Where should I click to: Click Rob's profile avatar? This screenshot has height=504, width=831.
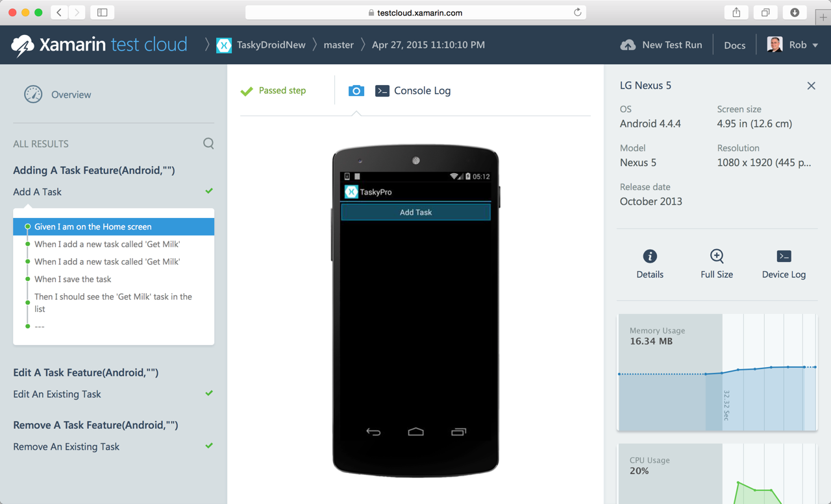tap(775, 45)
